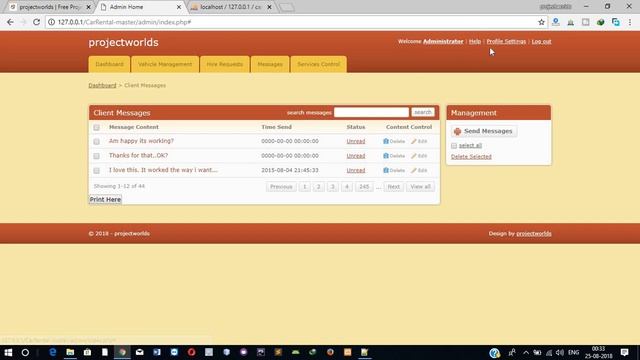Screen dimensions: 640x360
Task: Tick the 'select all' checkbox in Management
Action: pos(454,146)
